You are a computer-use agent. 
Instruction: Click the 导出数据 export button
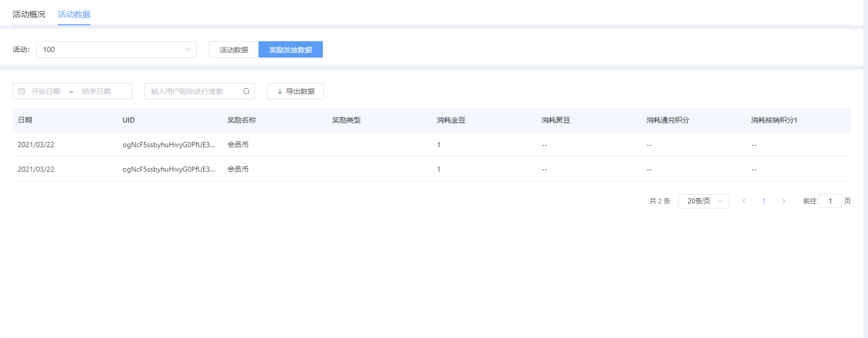[x=295, y=92]
